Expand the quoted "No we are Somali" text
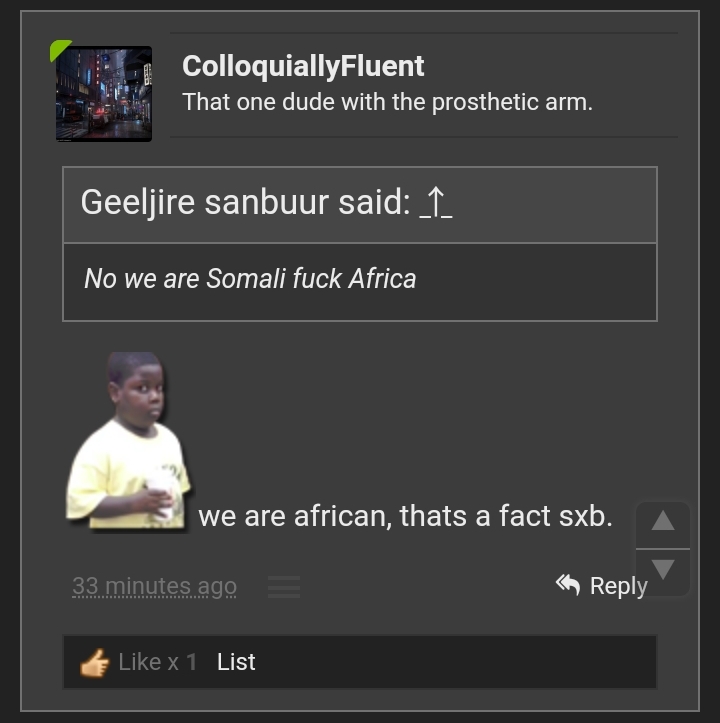The width and height of the screenshot is (720, 723). [x=250, y=279]
